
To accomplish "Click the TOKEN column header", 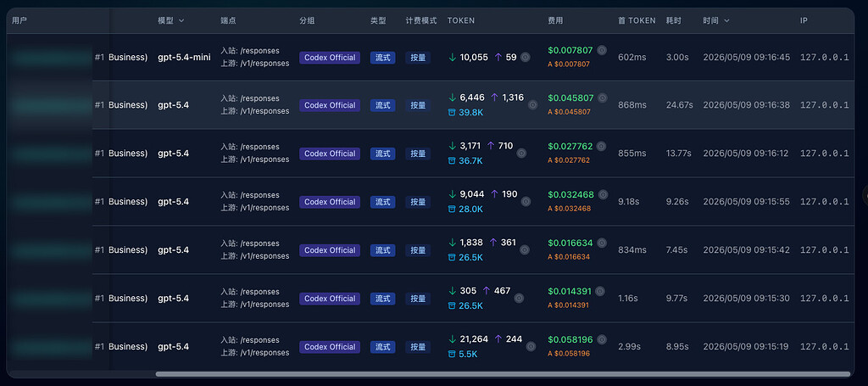I will click(x=461, y=20).
